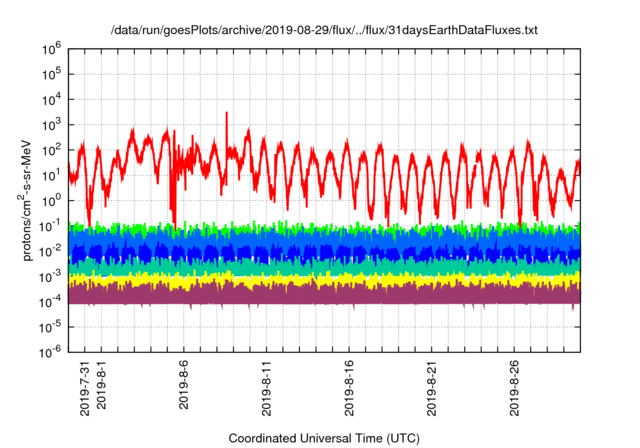
Task: Click the maroon flux band in the plot
Action: (x=330, y=292)
